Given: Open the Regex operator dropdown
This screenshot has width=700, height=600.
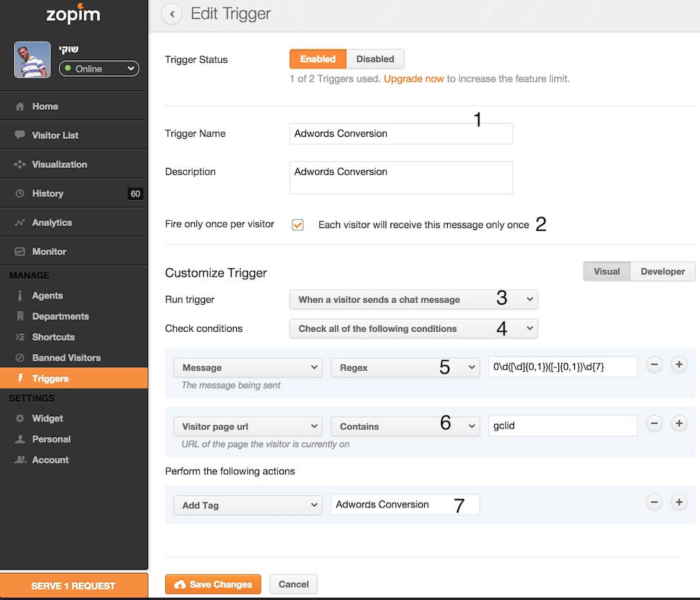Looking at the screenshot, I should [x=406, y=368].
